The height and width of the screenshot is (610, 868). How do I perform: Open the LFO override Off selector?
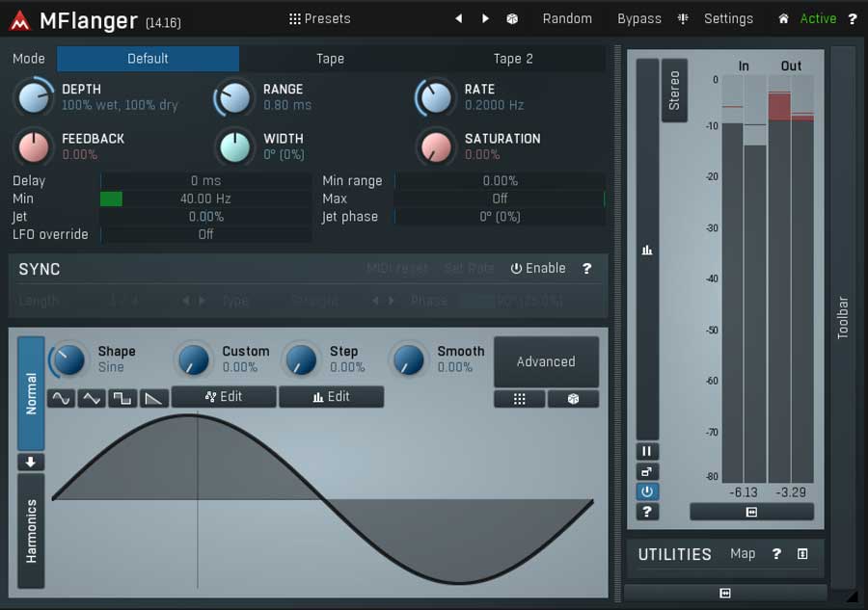click(x=205, y=234)
